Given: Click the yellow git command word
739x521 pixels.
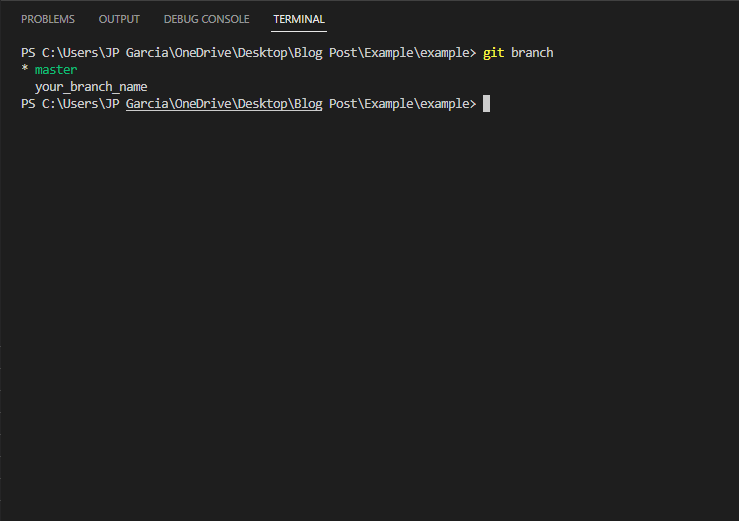Looking at the screenshot, I should click(x=493, y=53).
